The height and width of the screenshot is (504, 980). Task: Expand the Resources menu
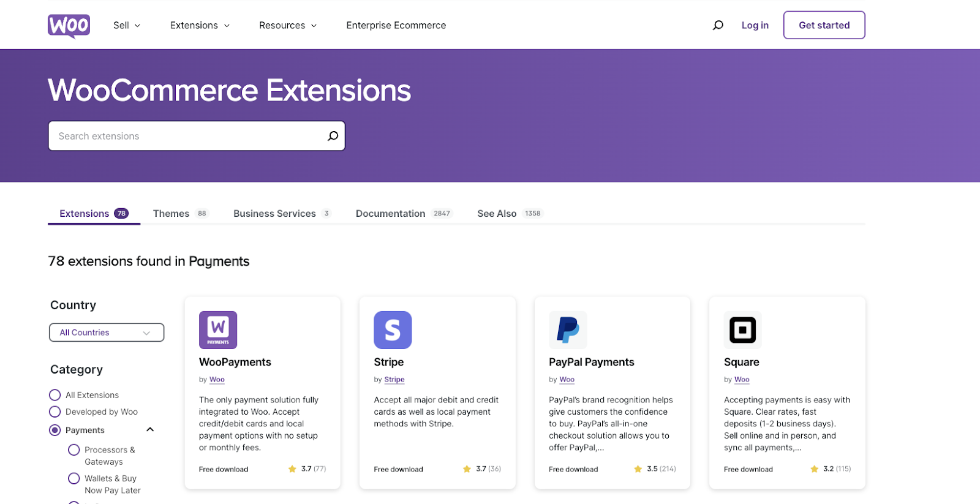[288, 25]
